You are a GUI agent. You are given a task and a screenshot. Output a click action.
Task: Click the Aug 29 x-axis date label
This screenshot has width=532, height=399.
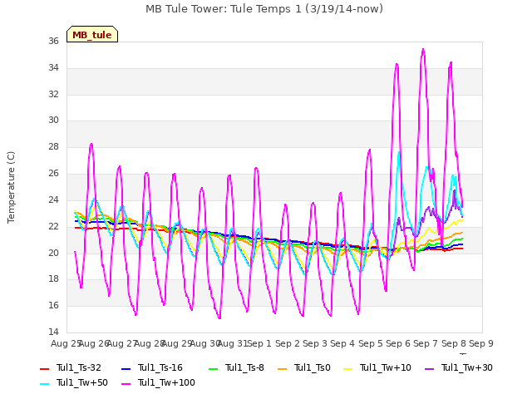point(177,343)
